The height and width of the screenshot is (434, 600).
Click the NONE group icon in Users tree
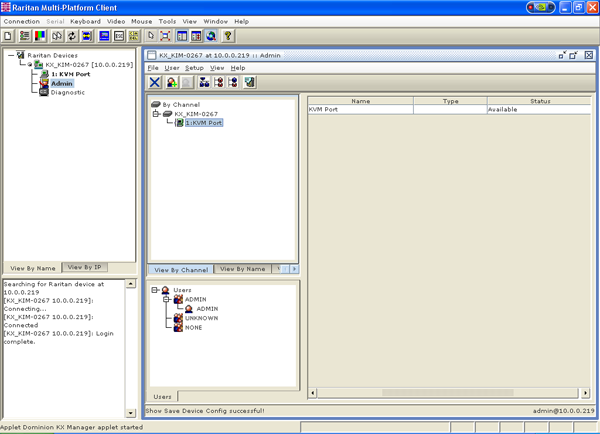pos(178,328)
